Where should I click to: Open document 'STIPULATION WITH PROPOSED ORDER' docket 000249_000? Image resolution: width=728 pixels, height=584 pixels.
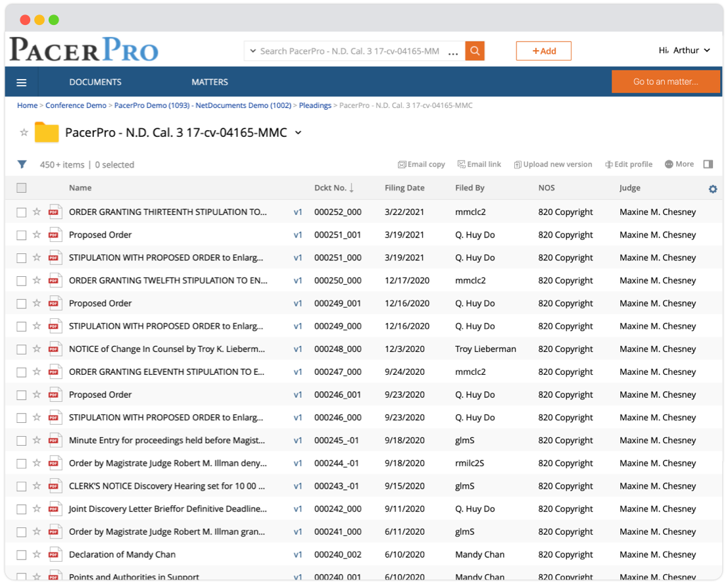[166, 326]
